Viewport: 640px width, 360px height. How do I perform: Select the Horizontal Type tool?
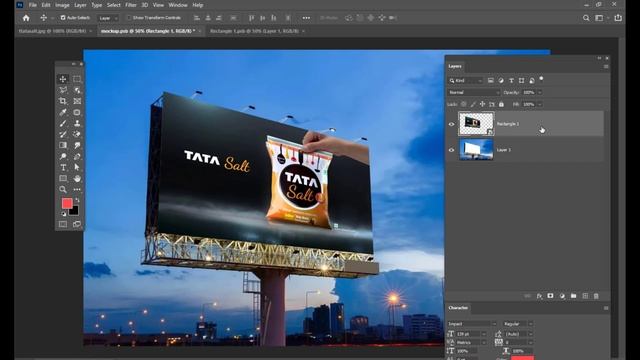tap(63, 167)
